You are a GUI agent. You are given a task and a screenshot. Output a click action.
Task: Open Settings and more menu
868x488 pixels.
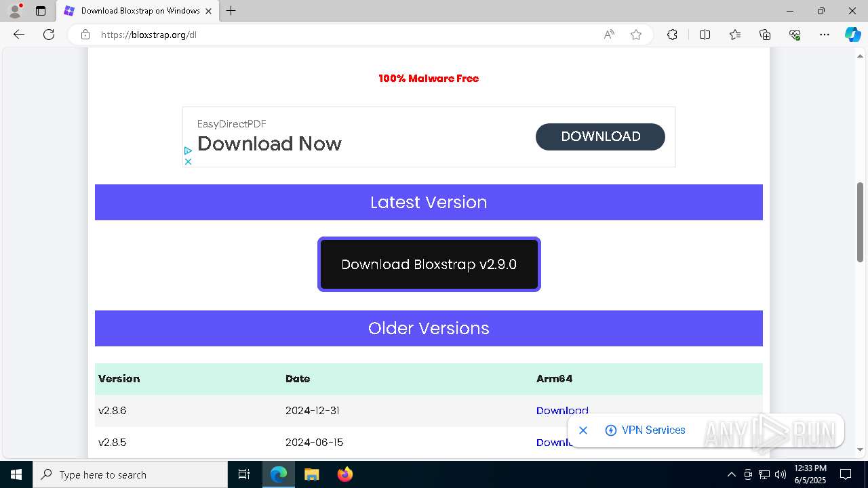point(825,35)
